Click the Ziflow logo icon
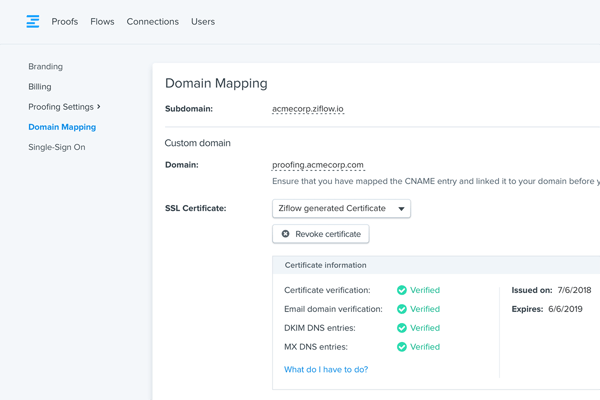 coord(33,21)
